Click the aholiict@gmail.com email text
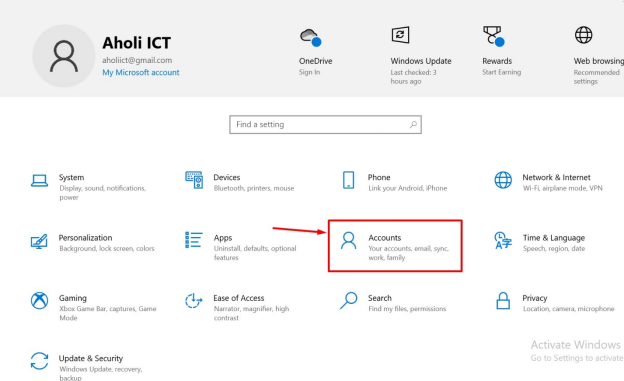This screenshot has width=624, height=381. click(137, 60)
